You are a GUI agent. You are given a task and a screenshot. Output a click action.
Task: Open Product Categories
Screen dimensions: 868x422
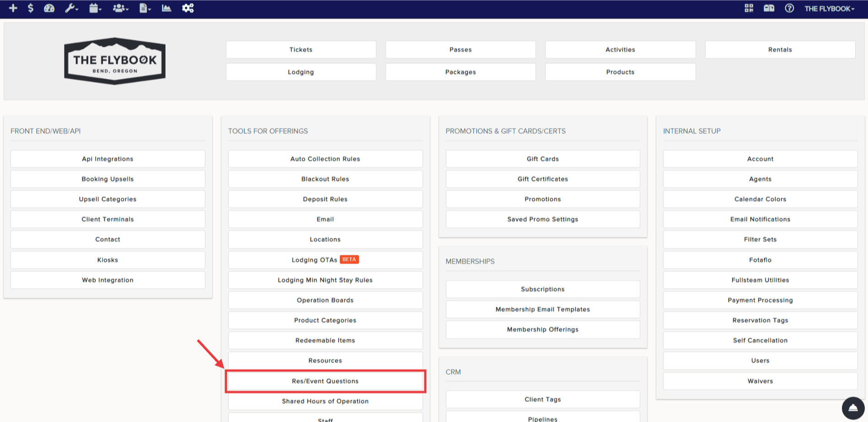(325, 321)
